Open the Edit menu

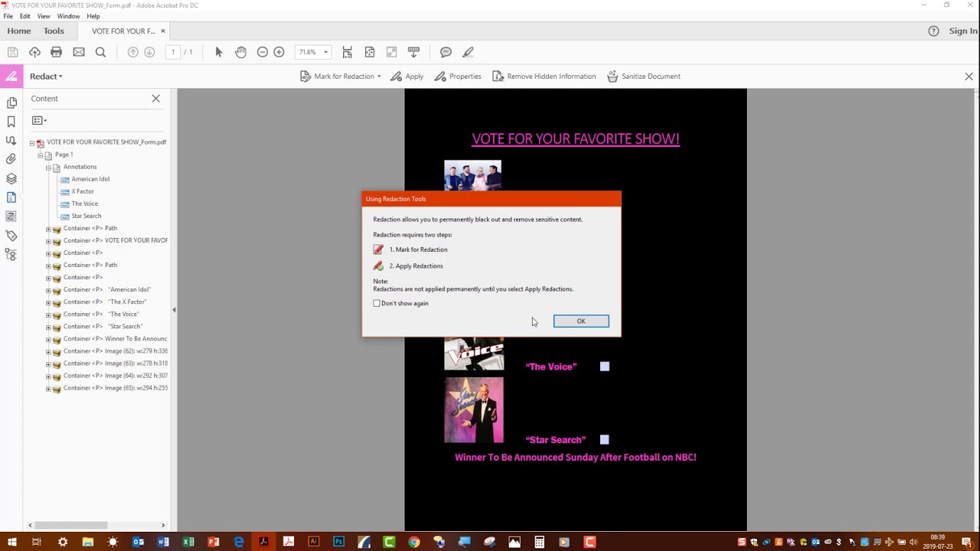coord(25,16)
